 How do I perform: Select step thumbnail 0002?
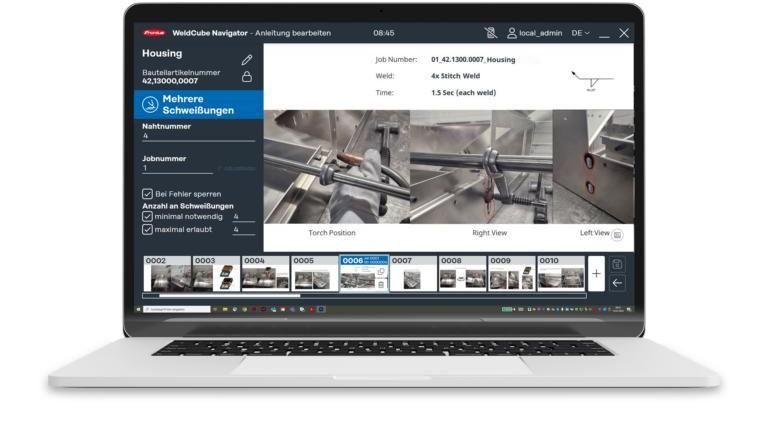tap(167, 273)
